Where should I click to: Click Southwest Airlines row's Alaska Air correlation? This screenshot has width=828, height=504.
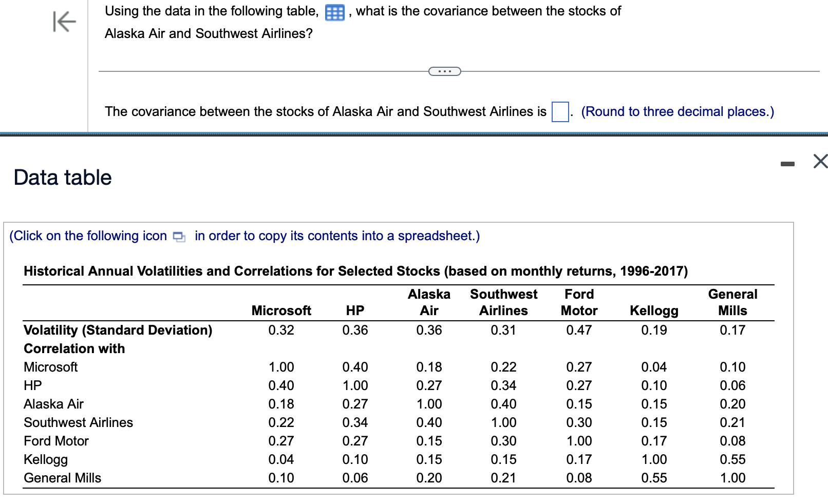point(429,422)
